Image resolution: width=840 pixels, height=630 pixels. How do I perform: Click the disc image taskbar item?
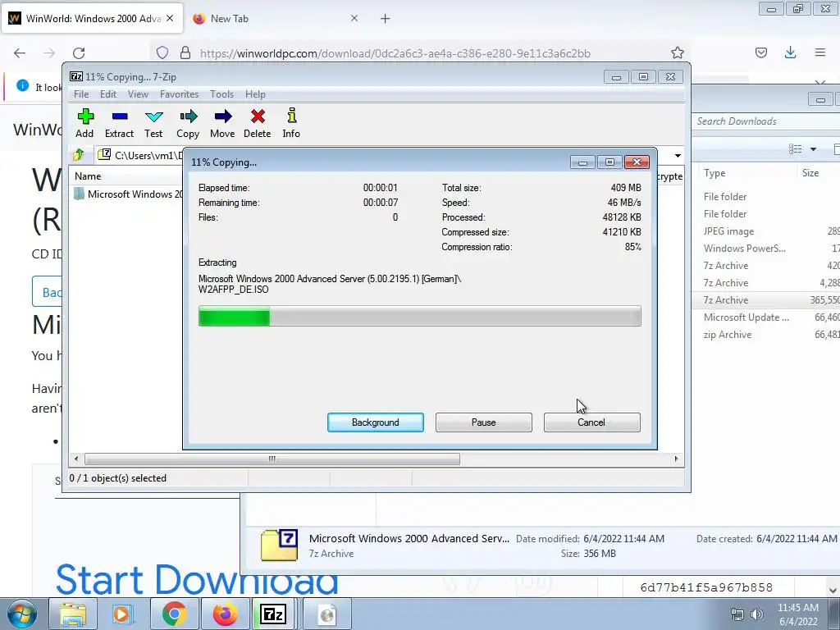[327, 614]
